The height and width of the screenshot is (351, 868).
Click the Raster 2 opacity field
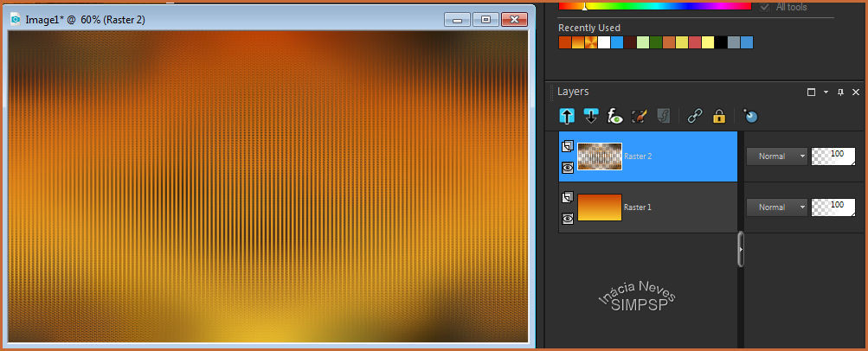coord(833,156)
